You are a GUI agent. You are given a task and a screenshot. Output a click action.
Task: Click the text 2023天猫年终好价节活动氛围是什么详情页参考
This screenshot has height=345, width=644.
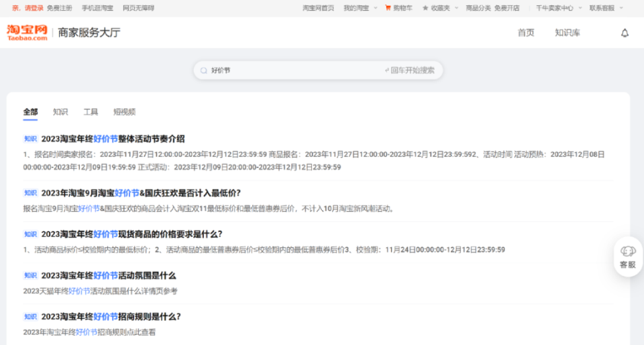pyautogui.click(x=100, y=291)
